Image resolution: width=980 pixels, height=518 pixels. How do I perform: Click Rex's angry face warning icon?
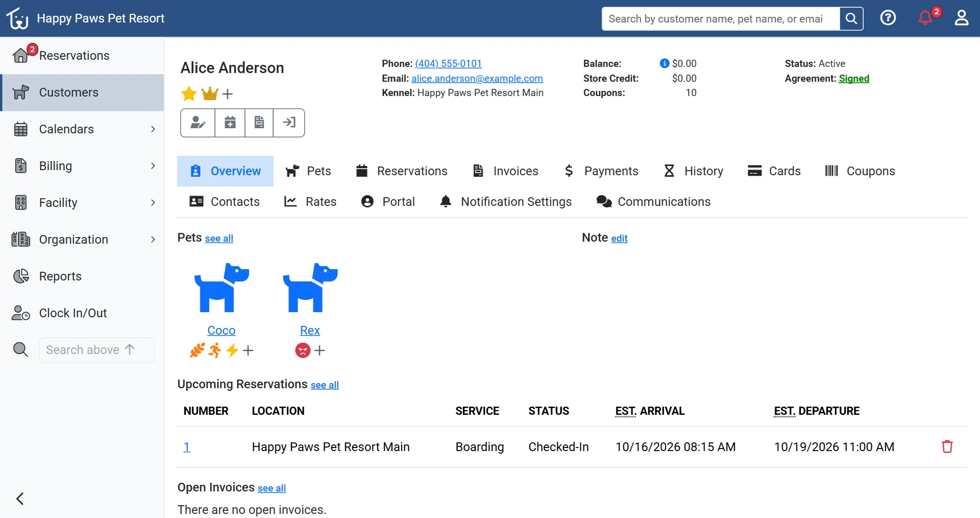303,350
